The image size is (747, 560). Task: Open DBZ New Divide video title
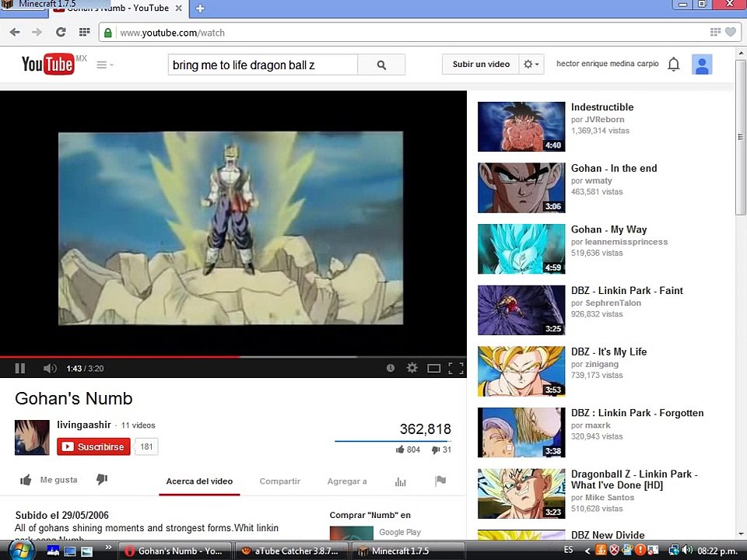pyautogui.click(x=608, y=535)
